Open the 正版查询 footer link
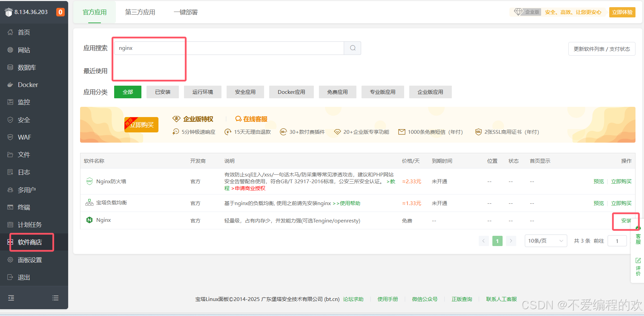This screenshot has height=316, width=644. coord(462,299)
